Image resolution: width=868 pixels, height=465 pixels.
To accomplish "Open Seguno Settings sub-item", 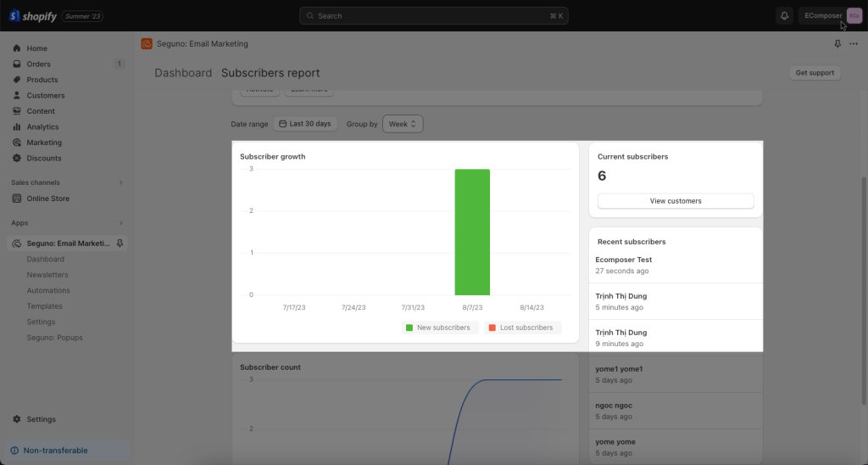I will (41, 322).
